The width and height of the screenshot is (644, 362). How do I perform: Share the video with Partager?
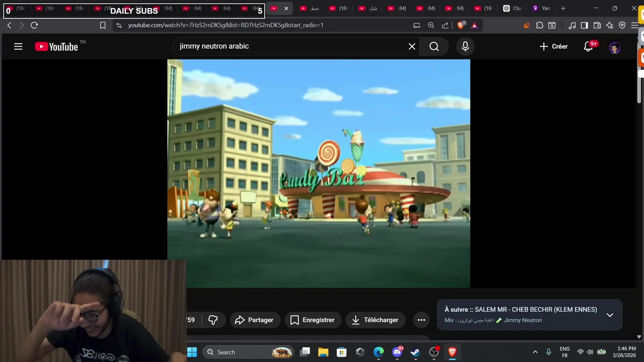pyautogui.click(x=254, y=320)
